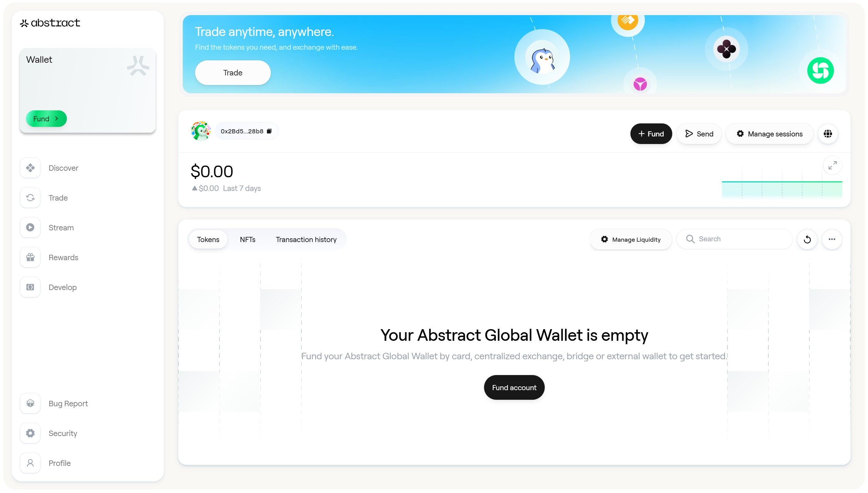Click the globe network icon
The width and height of the screenshot is (868, 493).
pos(828,134)
